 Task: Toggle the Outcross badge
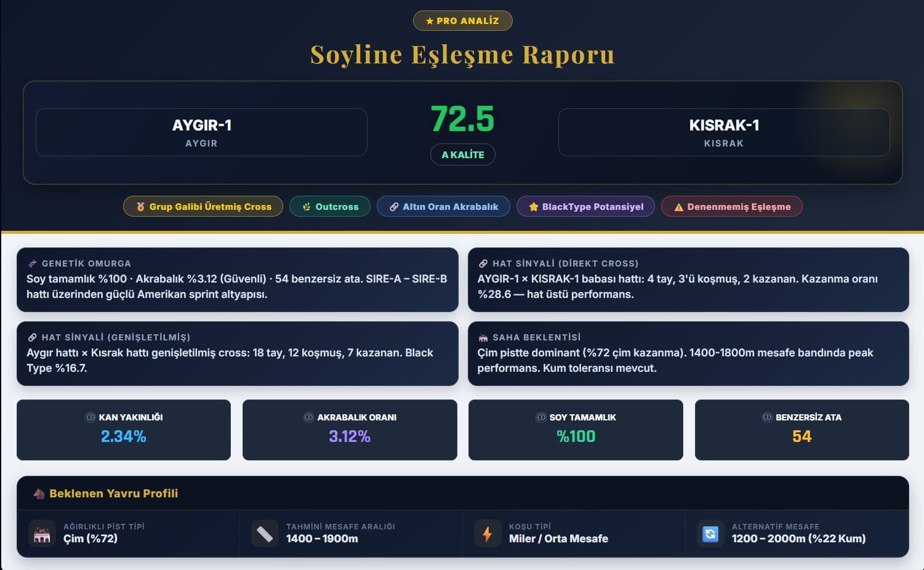click(x=329, y=206)
